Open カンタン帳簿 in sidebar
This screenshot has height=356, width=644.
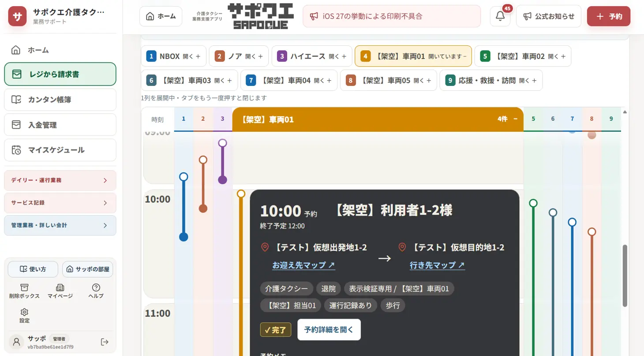click(60, 100)
